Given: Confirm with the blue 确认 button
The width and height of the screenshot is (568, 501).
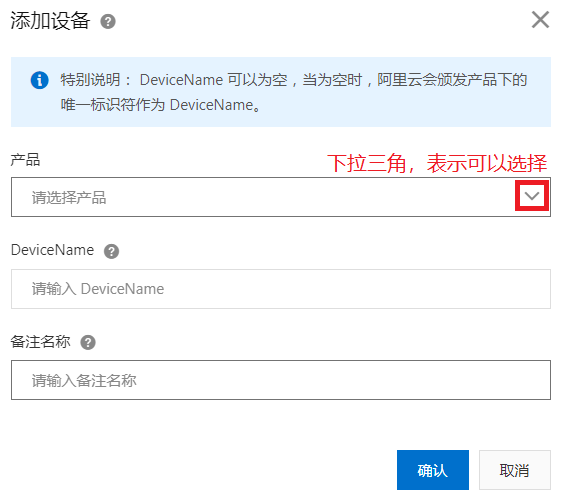Looking at the screenshot, I should click(x=433, y=470).
